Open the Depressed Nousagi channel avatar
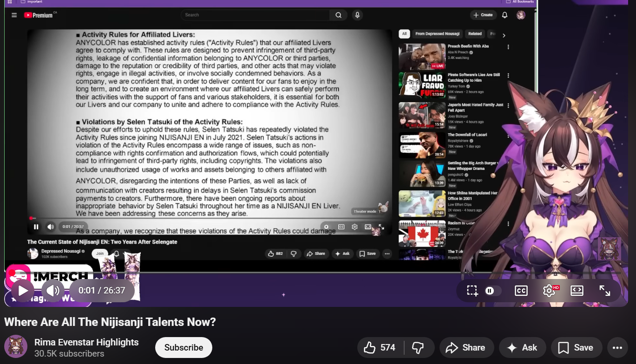 33,253
